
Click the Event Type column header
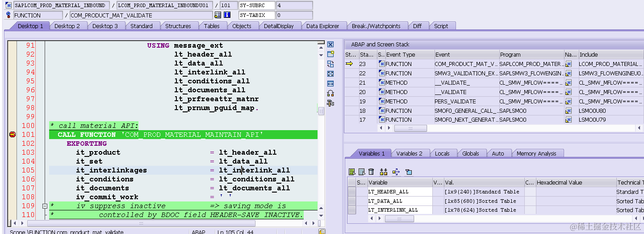[410, 54]
